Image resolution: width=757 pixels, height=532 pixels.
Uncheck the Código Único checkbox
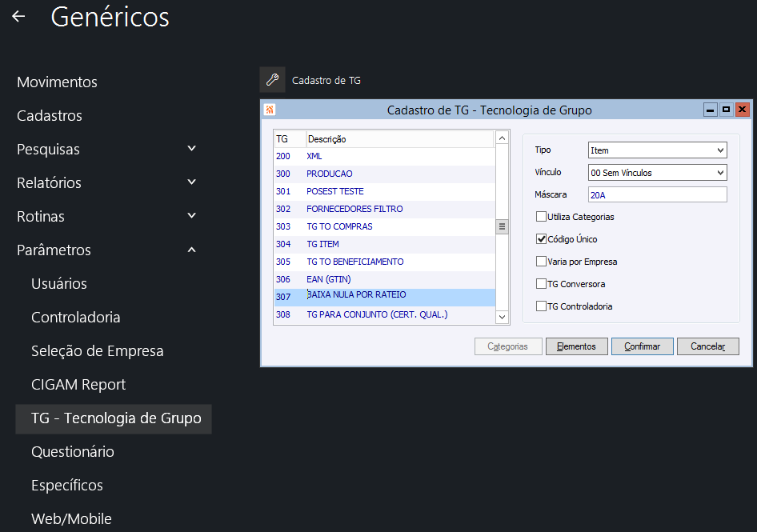click(x=541, y=239)
